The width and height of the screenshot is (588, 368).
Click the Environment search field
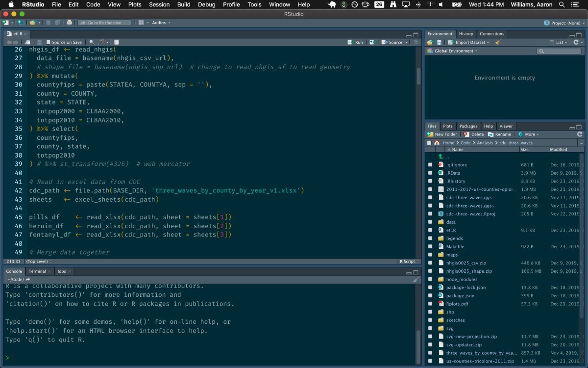(x=560, y=51)
